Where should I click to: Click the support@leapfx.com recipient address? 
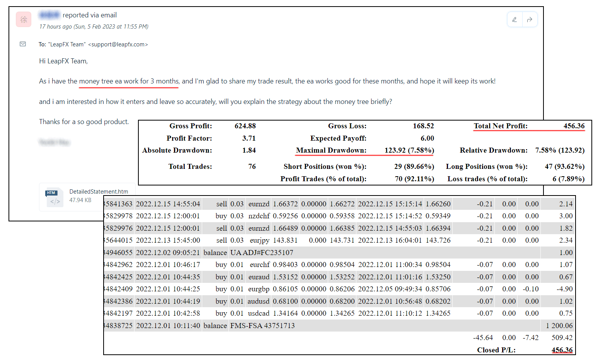118,44
